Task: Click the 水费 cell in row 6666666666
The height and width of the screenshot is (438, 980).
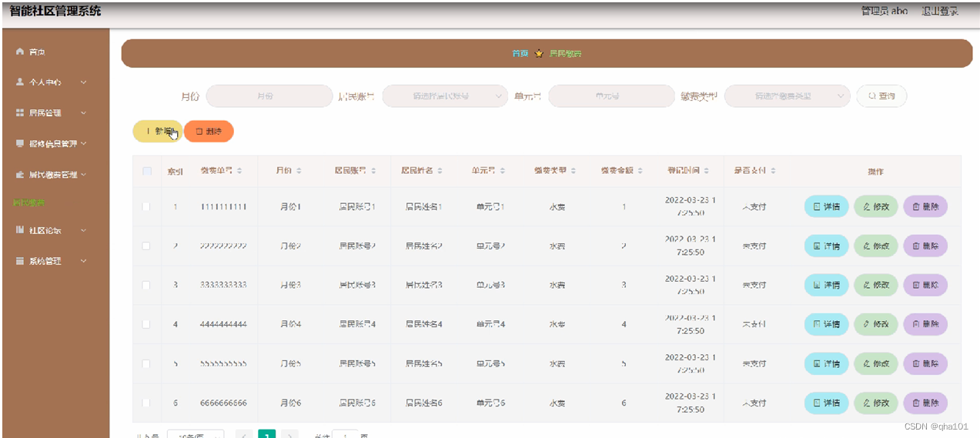Action: (557, 403)
